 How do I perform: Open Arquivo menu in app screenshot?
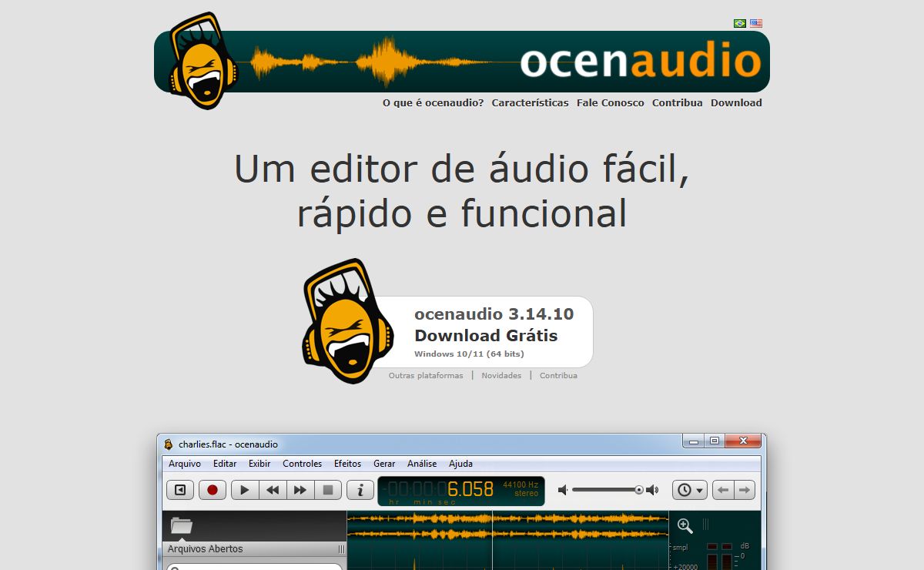point(185,464)
